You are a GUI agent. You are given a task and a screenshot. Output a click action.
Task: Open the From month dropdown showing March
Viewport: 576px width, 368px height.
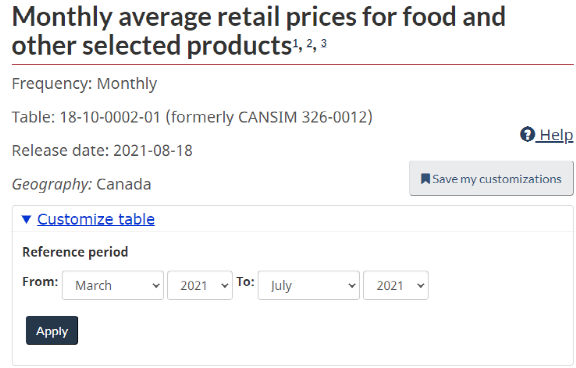[x=113, y=285]
